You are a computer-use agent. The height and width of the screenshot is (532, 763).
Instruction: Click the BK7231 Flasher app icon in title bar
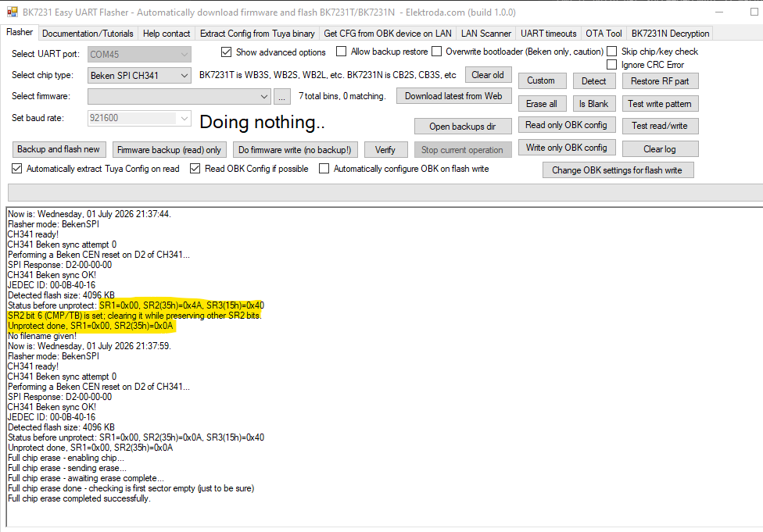tap(13, 12)
